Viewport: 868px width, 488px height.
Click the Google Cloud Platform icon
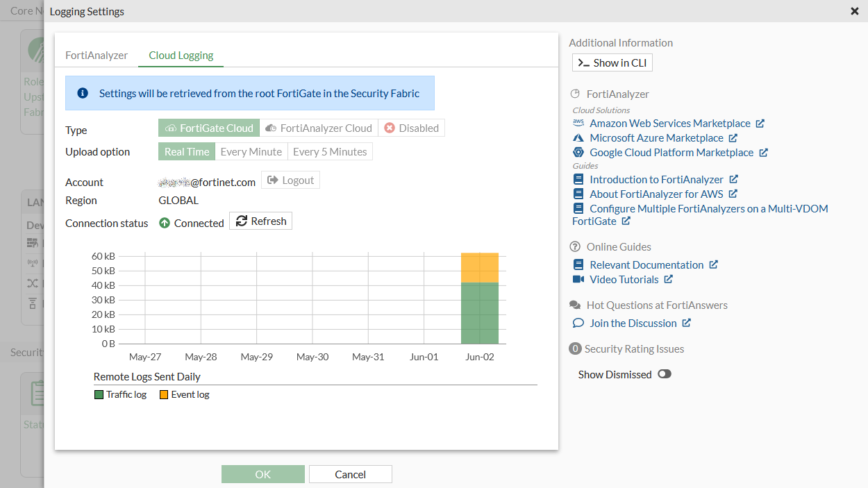click(x=578, y=153)
